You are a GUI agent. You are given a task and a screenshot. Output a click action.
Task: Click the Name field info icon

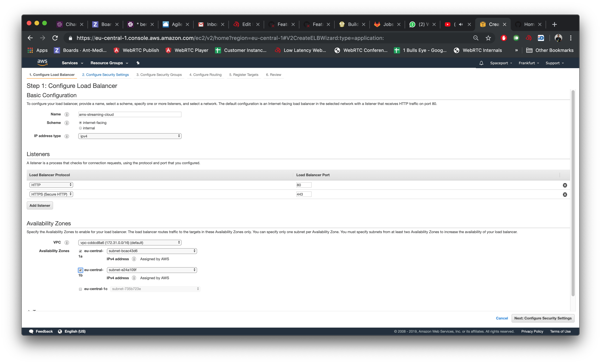67,114
